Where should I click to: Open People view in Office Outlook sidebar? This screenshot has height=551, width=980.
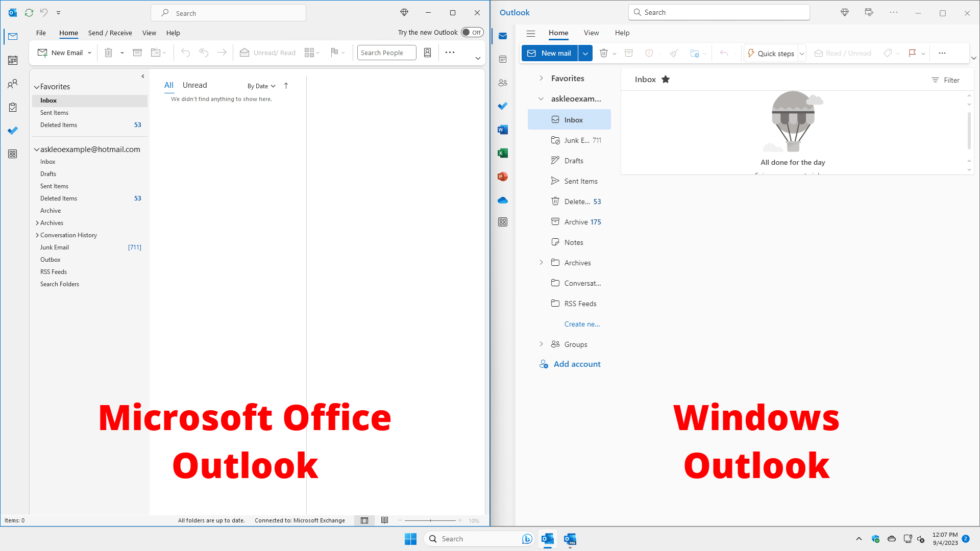pyautogui.click(x=13, y=84)
